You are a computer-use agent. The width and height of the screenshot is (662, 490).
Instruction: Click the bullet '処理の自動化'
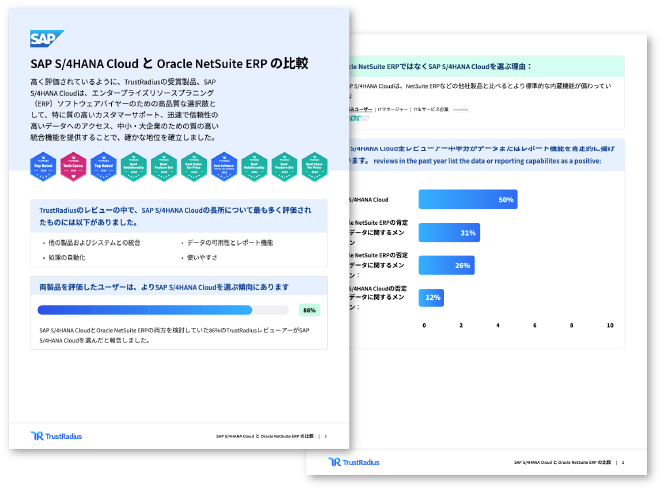(x=67, y=257)
